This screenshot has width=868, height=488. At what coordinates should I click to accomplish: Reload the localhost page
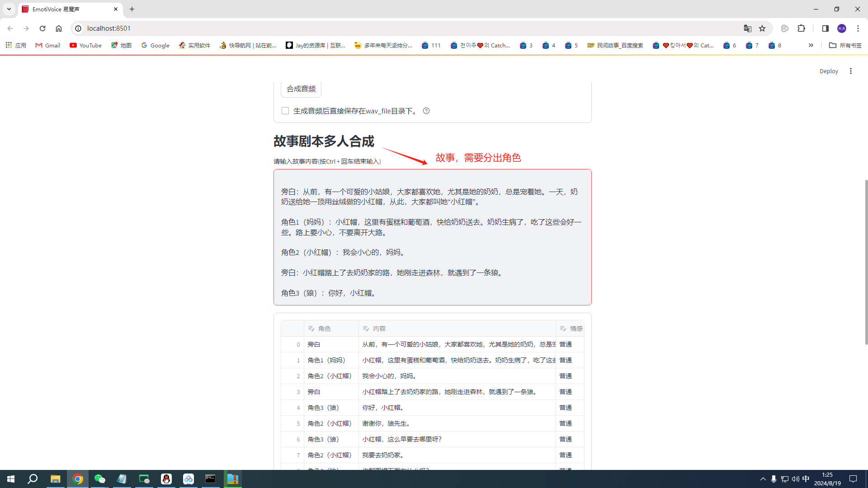pos(42,28)
